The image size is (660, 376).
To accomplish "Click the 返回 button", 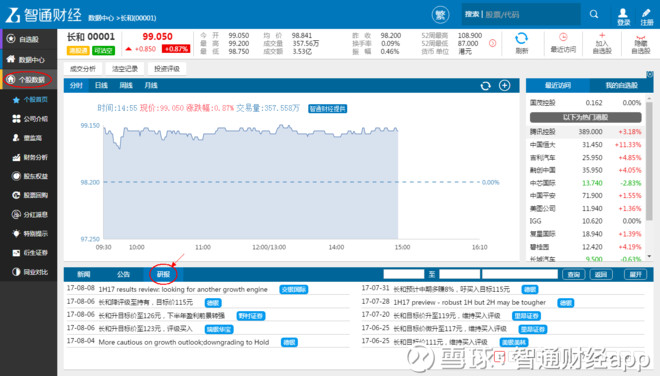I will [x=601, y=275].
